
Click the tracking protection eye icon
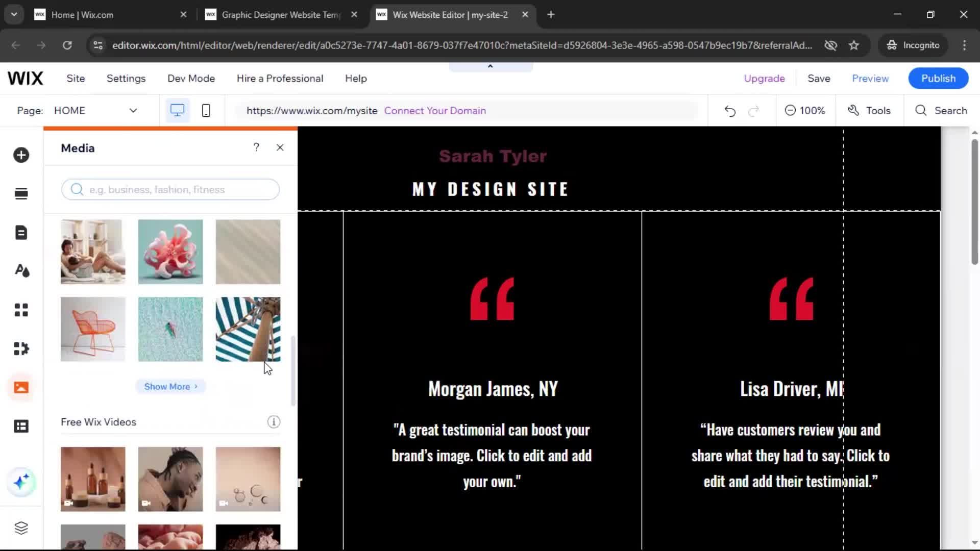830,45
